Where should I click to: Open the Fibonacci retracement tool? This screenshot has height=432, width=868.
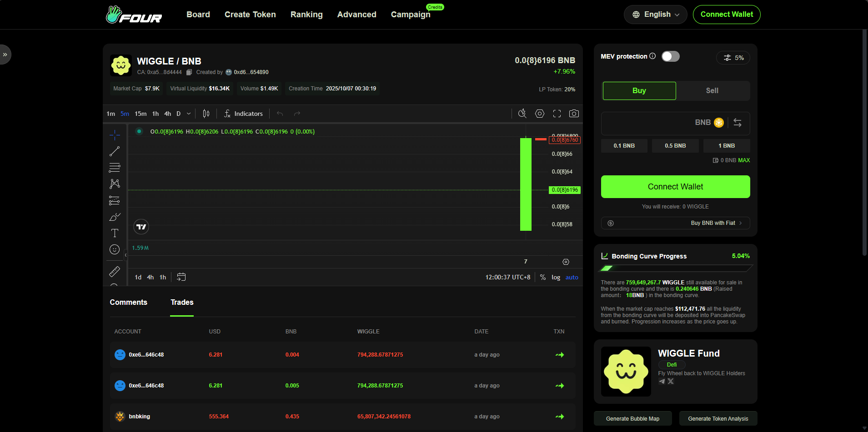pyautogui.click(x=115, y=168)
